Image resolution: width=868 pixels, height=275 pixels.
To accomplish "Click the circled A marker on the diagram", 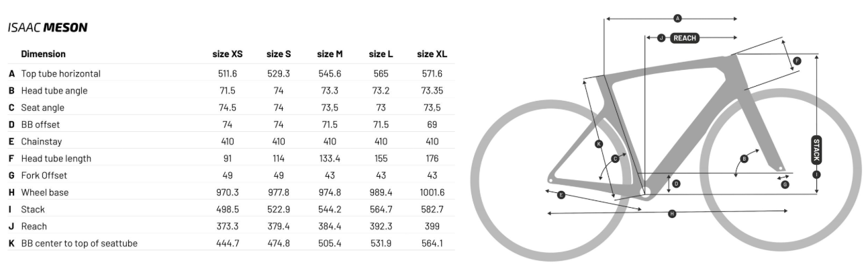I will point(677,18).
